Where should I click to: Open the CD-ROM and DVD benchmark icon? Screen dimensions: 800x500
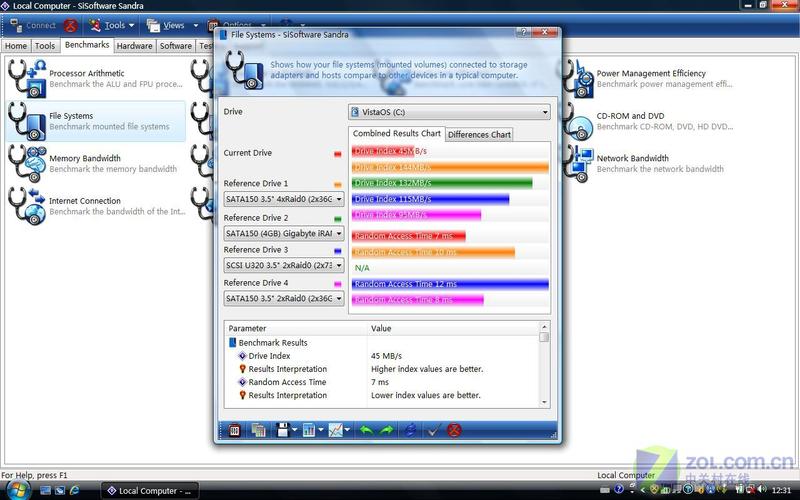pos(578,121)
